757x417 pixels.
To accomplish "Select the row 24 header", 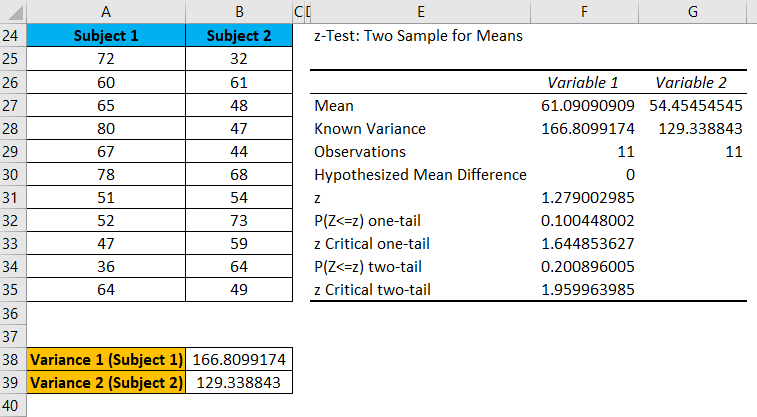I will pyautogui.click(x=12, y=36).
